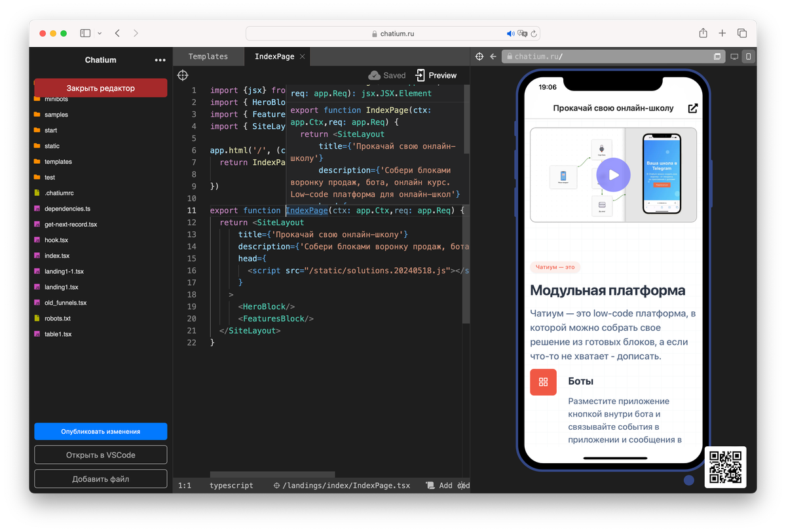Image resolution: width=786 pixels, height=532 pixels.
Task: Click the Открыть в VSCode button
Action: (100, 455)
